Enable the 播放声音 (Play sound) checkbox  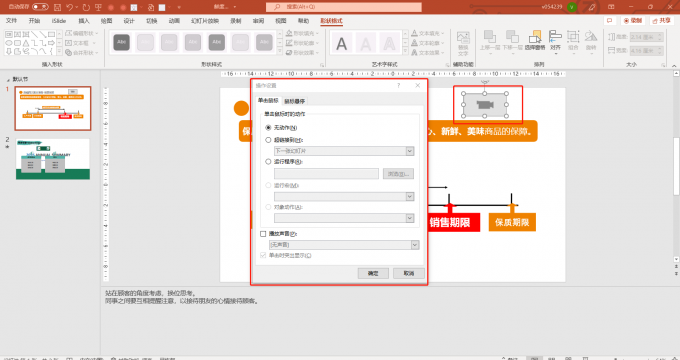point(263,234)
